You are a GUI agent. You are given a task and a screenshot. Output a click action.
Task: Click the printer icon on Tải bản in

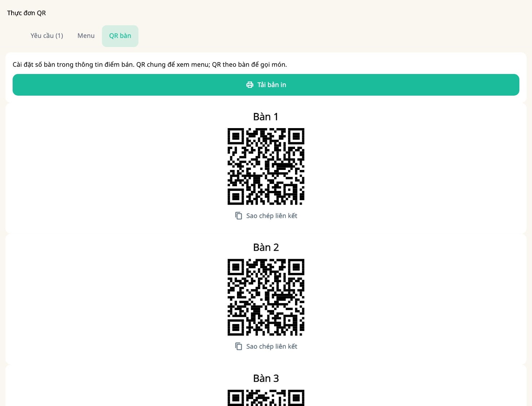pyautogui.click(x=250, y=85)
